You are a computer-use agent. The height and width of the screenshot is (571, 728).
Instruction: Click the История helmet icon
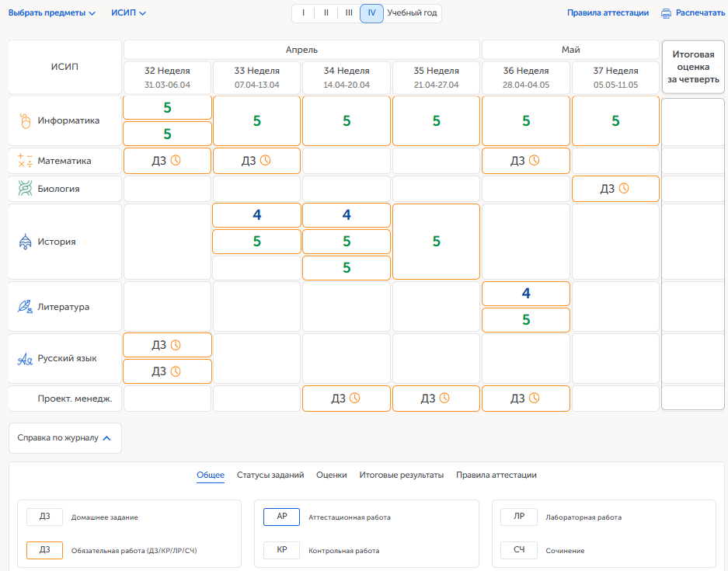click(x=25, y=242)
